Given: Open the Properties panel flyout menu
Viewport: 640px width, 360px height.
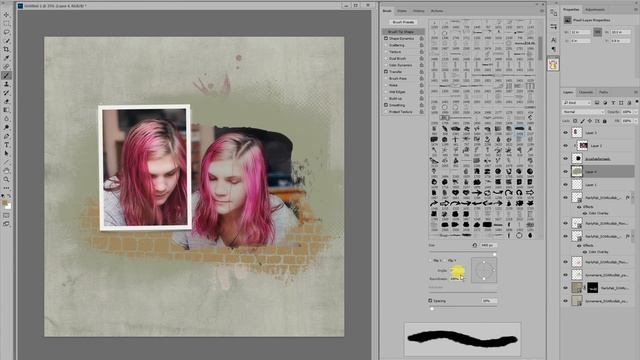Looking at the screenshot, I should click(636, 9).
